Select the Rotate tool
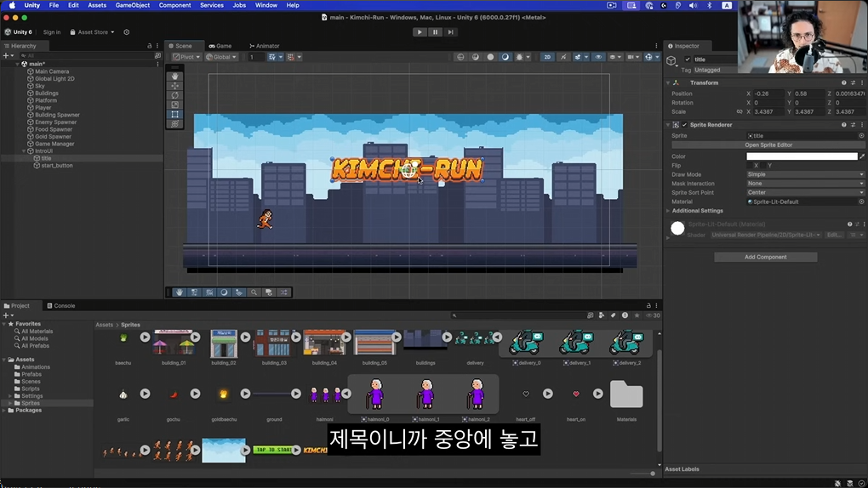This screenshot has height=488, width=868. [175, 95]
